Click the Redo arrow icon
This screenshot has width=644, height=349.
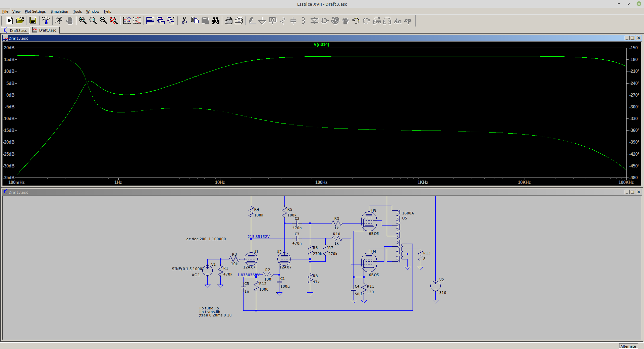tap(366, 21)
